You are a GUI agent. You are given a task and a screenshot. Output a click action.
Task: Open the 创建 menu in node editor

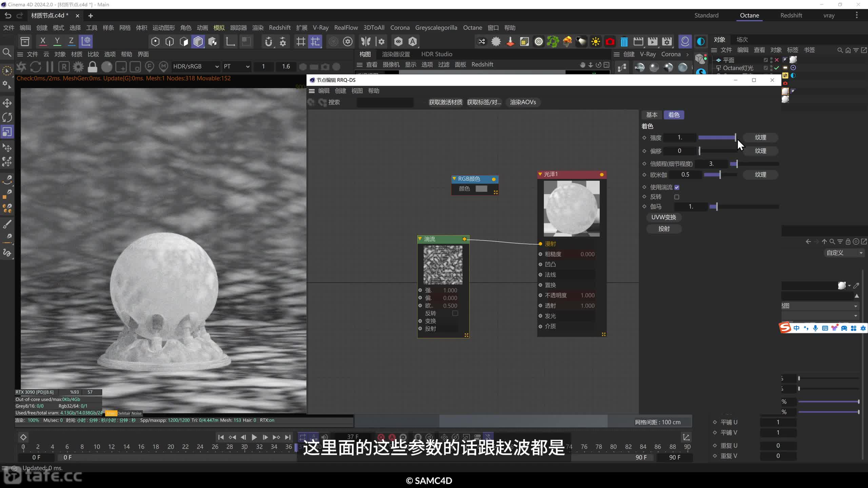click(x=340, y=91)
